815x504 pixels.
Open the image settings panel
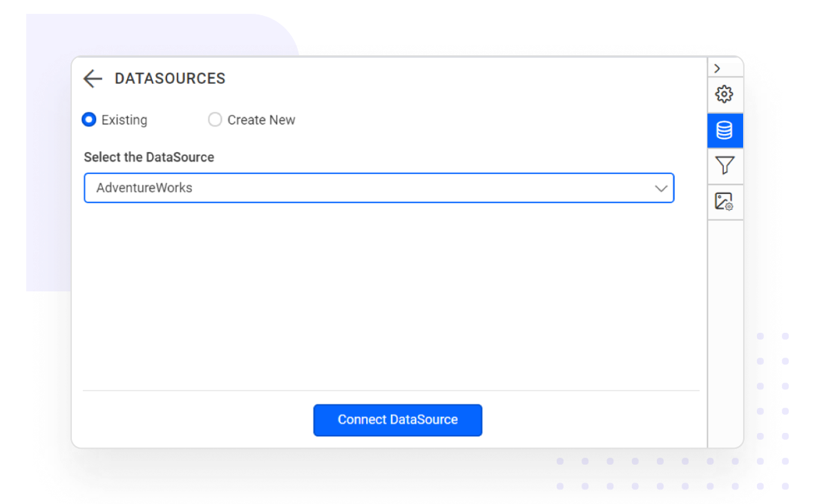[725, 202]
